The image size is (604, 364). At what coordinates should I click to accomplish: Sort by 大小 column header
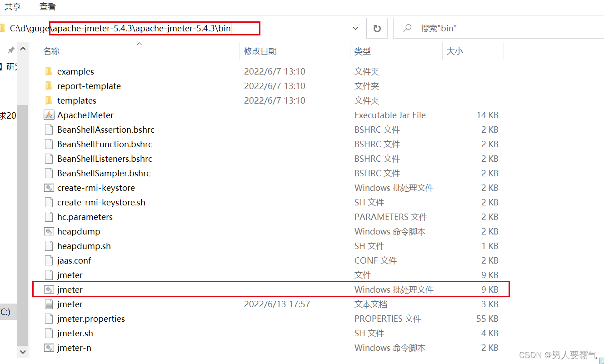pos(455,51)
